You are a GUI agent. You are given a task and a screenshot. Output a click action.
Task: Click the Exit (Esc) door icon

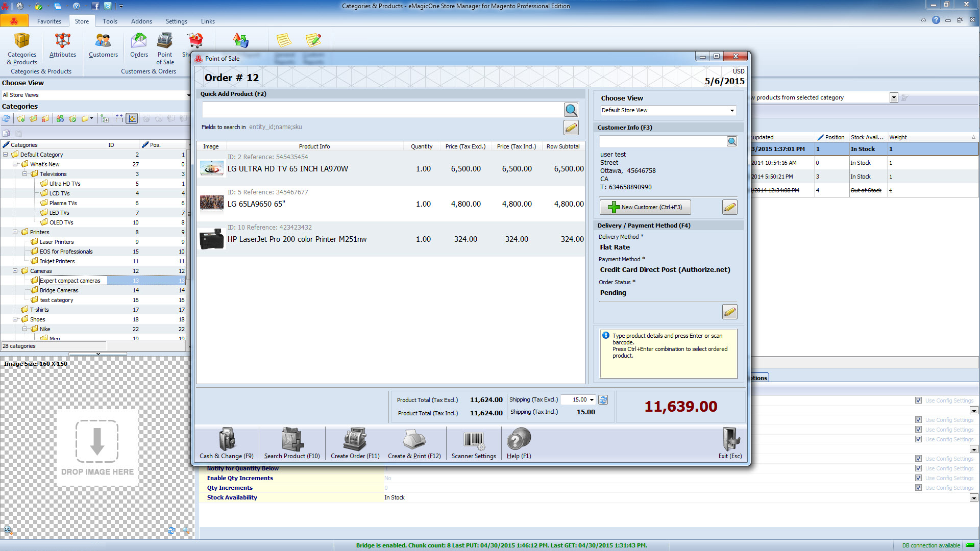730,443
